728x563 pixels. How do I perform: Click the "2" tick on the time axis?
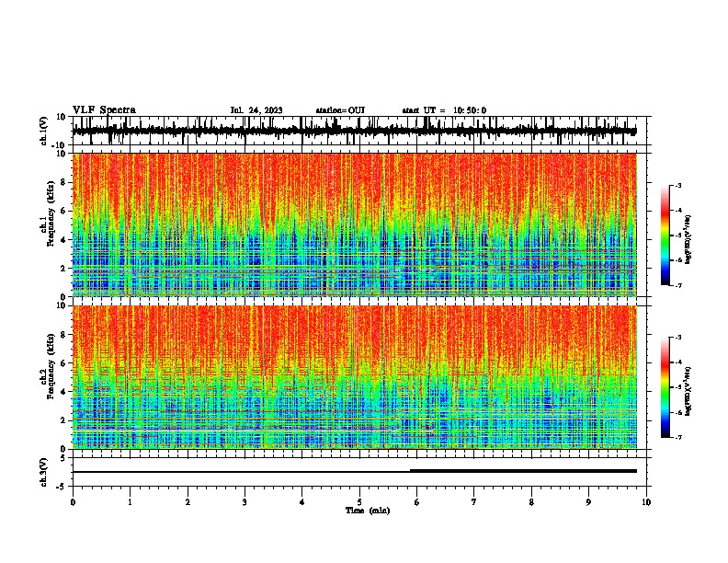point(188,502)
